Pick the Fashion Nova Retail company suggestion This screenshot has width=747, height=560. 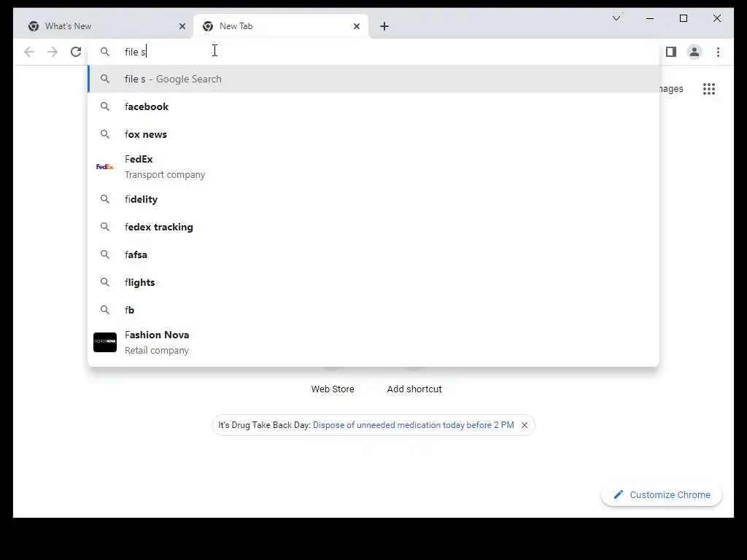[x=373, y=343]
